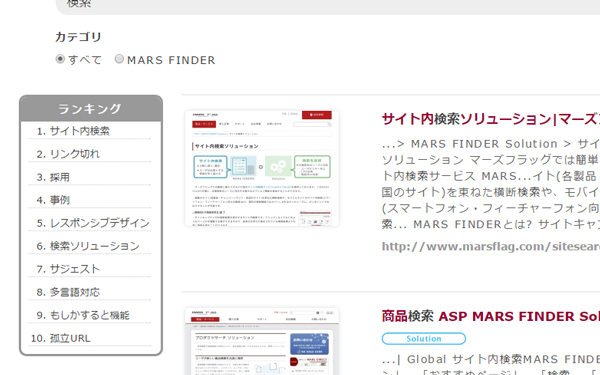600x375 pixels.
Task: Open ranking item 2 リンク切れ
Action: [x=75, y=154]
